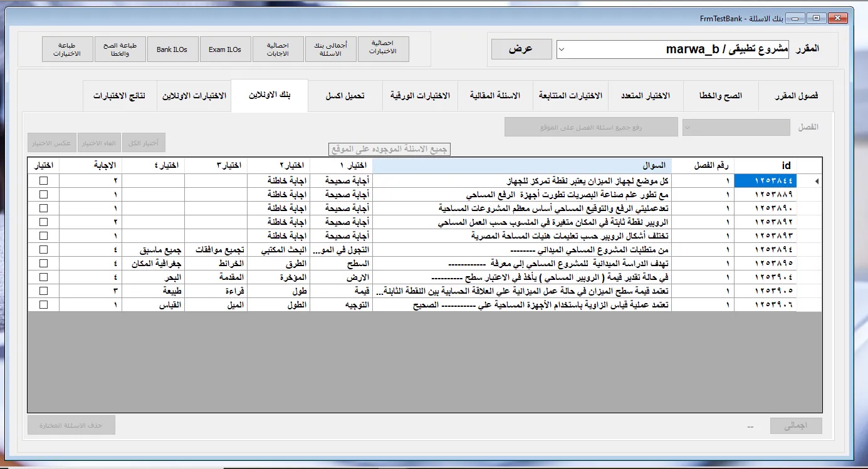
Task: Click حذف الاسئلة المختارة delete button
Action: coord(71,426)
